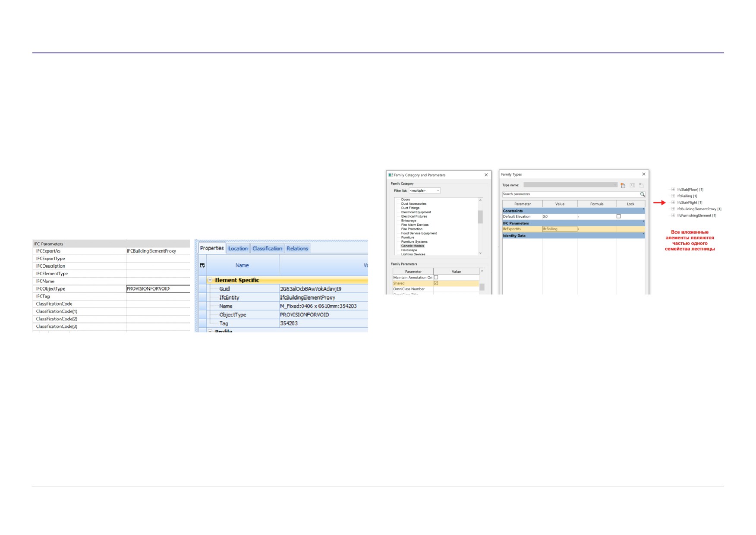Click the IFCDescription parameter row

click(x=111, y=266)
